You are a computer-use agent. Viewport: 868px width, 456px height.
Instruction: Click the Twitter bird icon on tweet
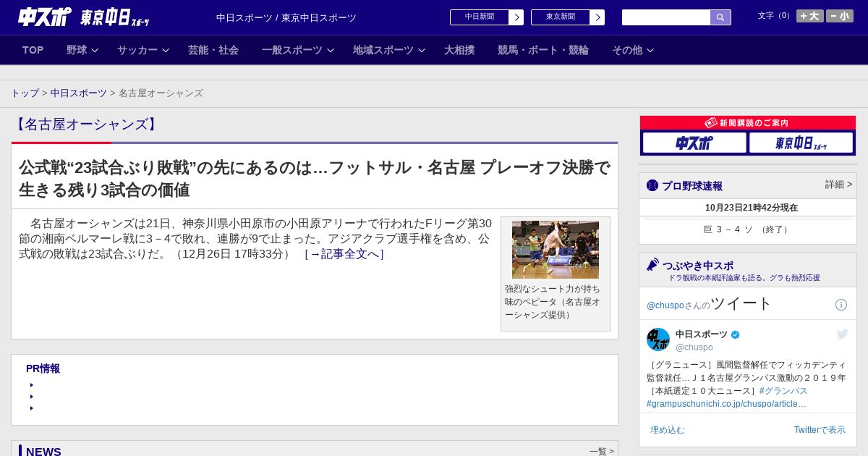(x=842, y=334)
